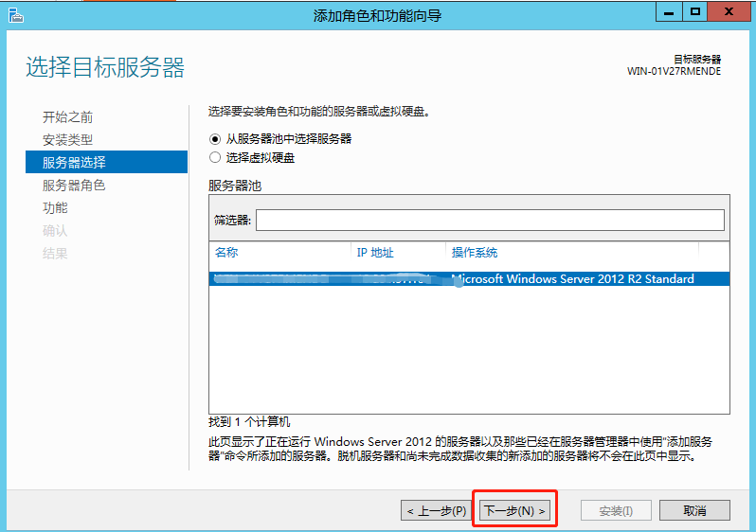
Task: Select the Windows Server 2012 R2 Standard row
Action: click(469, 279)
